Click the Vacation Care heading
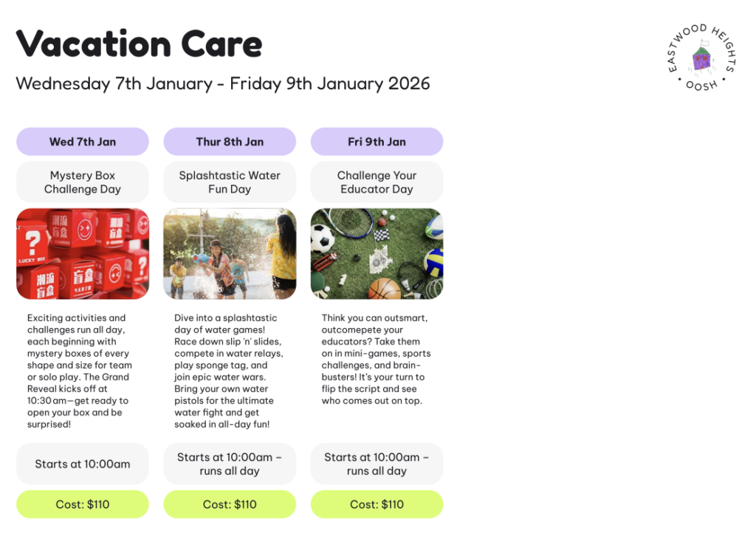Image resolution: width=756 pixels, height=534 pixels. 139,44
